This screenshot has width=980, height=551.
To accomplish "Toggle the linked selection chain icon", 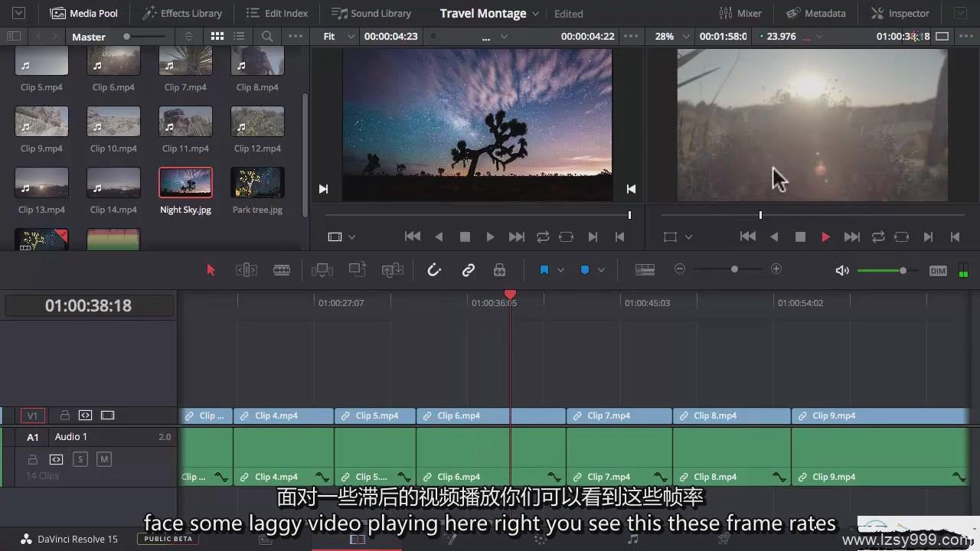I will click(469, 270).
